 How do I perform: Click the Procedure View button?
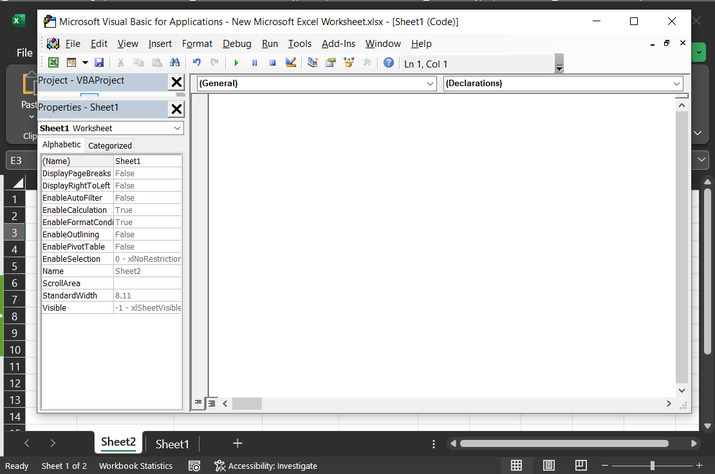tap(198, 403)
